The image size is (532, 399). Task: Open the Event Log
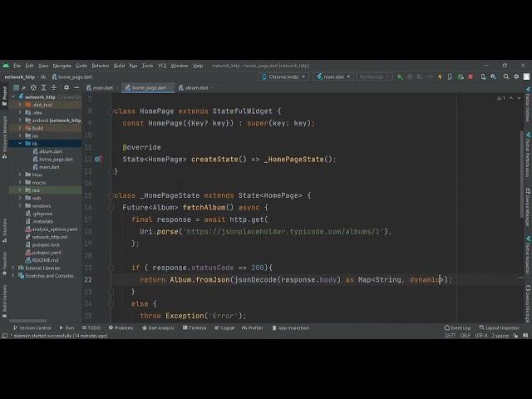[x=457, y=328]
